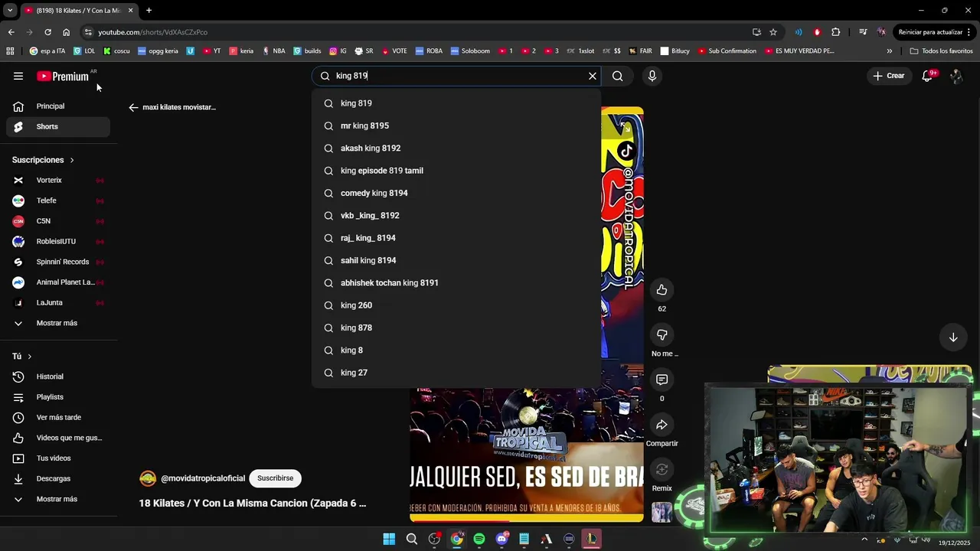This screenshot has width=980, height=551.
Task: Expand subscriptions with Mostrar más
Action: coord(58,323)
